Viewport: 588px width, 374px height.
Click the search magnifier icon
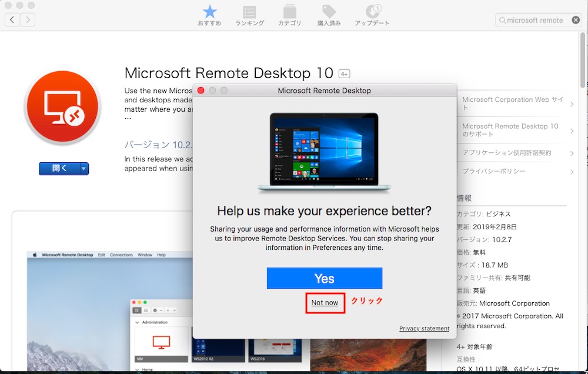502,20
